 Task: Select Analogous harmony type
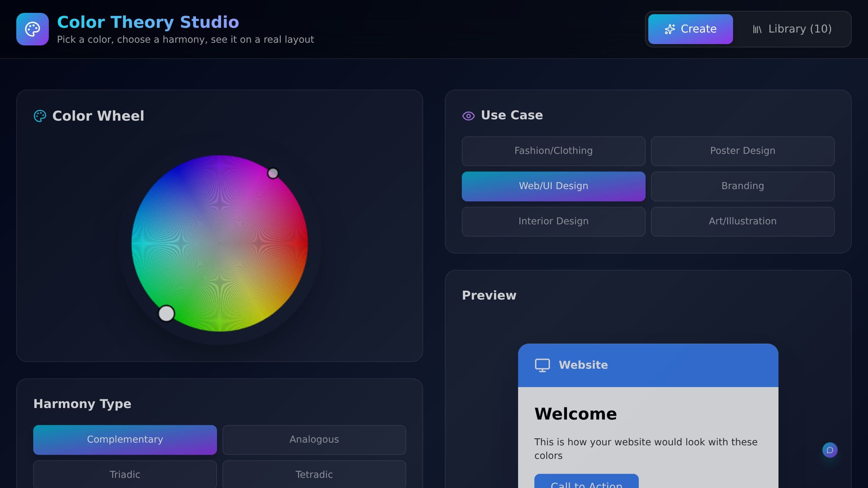314,440
